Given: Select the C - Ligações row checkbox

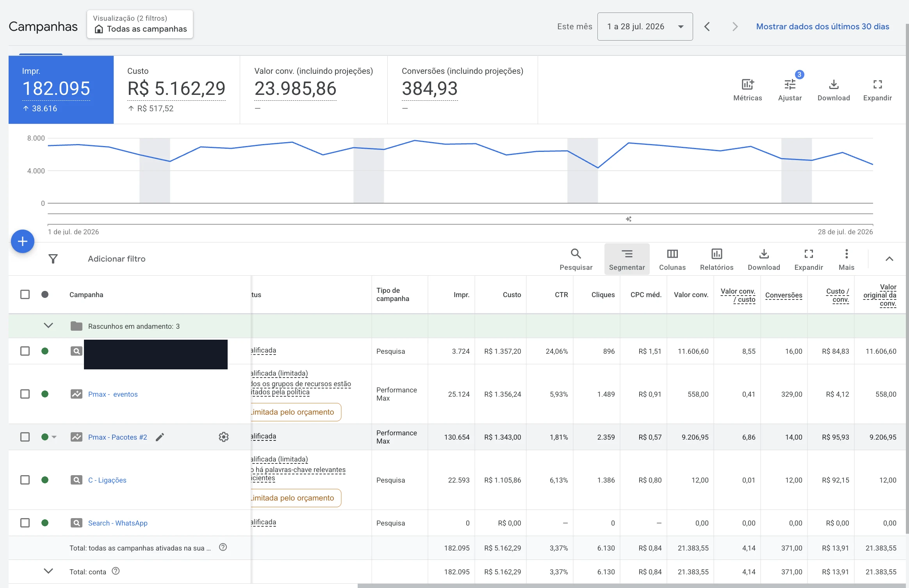Looking at the screenshot, I should pyautogui.click(x=25, y=480).
